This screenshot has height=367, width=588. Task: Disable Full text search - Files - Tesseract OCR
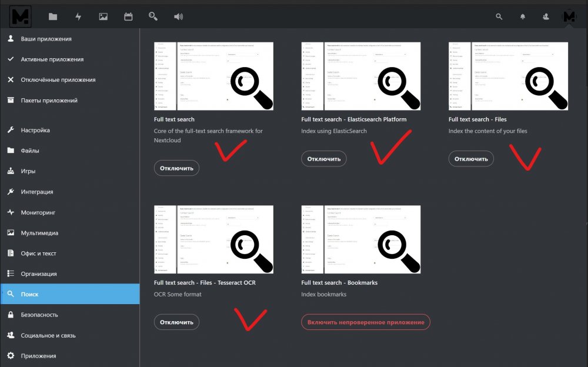[x=176, y=322]
